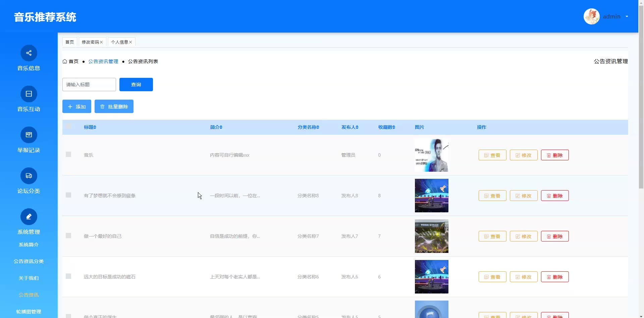The image size is (644, 318).
Task: Expand the admin dropdown arrow
Action: point(627,16)
